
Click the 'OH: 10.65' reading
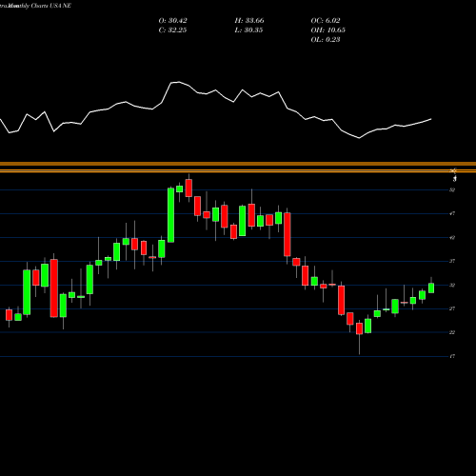tap(328, 30)
